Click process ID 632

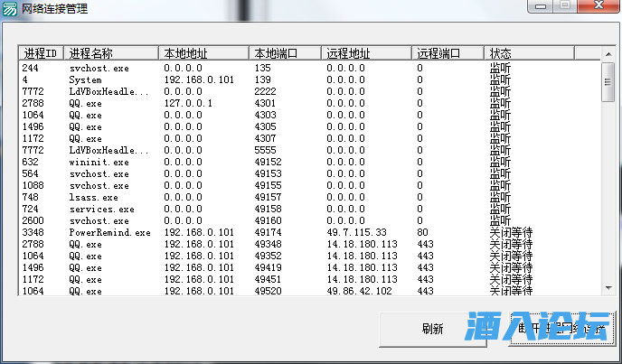[30, 162]
